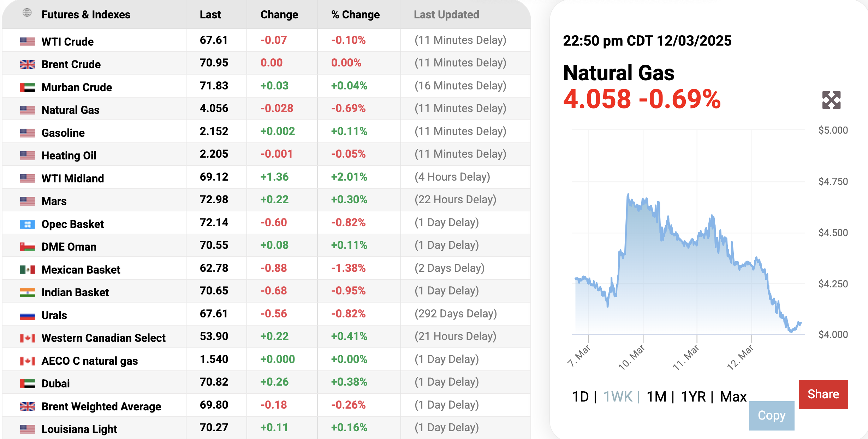The width and height of the screenshot is (868, 439).
Task: Click the globe icon in table header
Action: (27, 13)
